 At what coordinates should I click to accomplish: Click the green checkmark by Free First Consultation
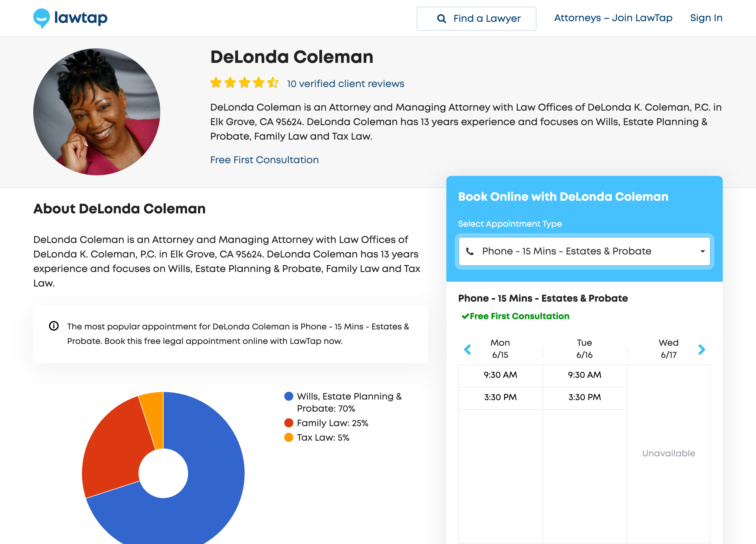point(465,316)
